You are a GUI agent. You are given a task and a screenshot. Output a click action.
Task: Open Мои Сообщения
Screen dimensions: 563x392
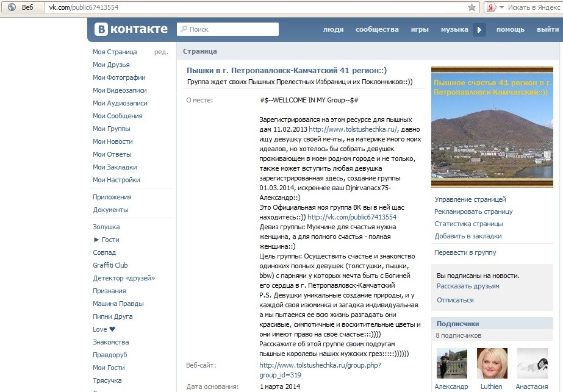click(x=117, y=116)
